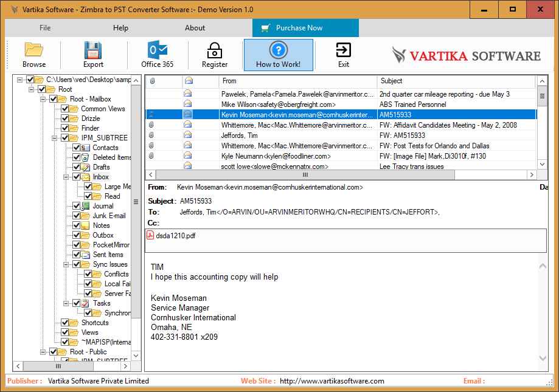Select the PocketMirror folder
This screenshot has height=392, width=559.
tap(111, 245)
